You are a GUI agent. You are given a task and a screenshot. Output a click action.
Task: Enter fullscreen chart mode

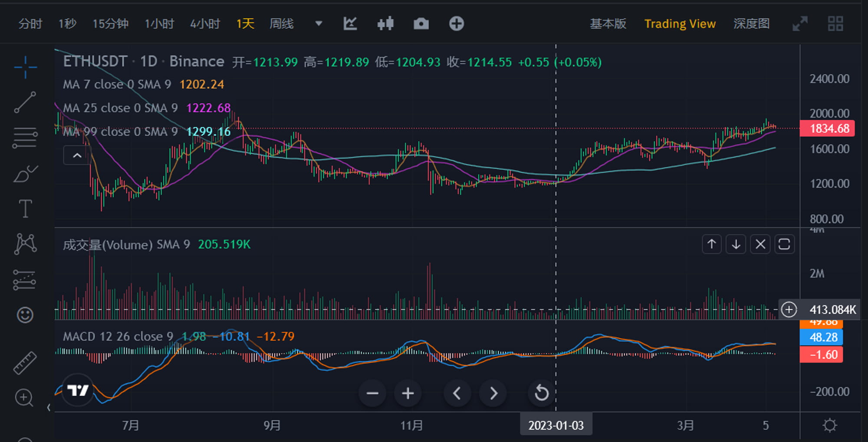point(800,23)
